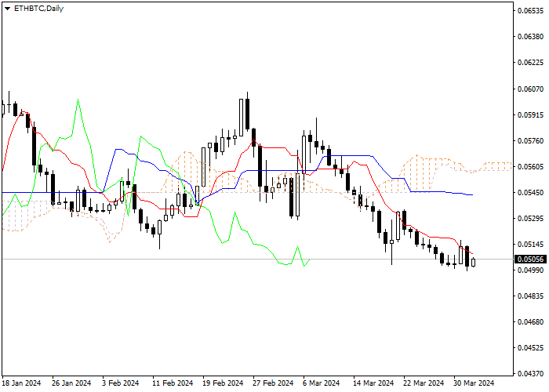Image resolution: width=549 pixels, height=392 pixels.
Task: Click the 11 Feb 2024 date label
Action: (173, 383)
